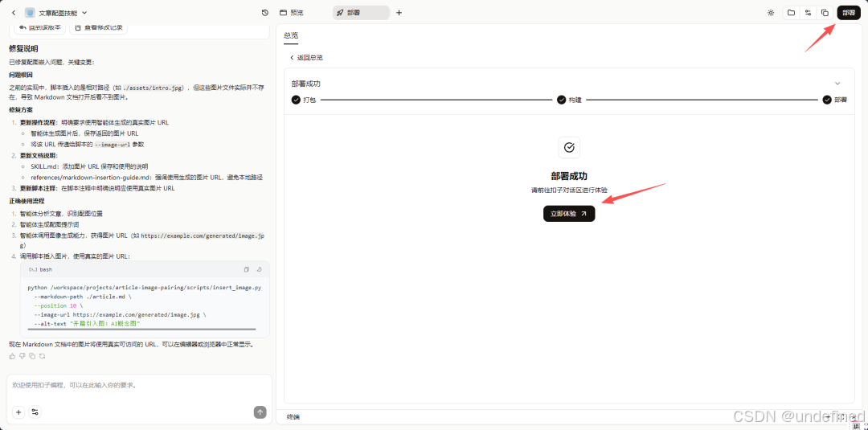Click the --position 10 code line
This screenshot has width=868, height=430.
tap(58, 305)
